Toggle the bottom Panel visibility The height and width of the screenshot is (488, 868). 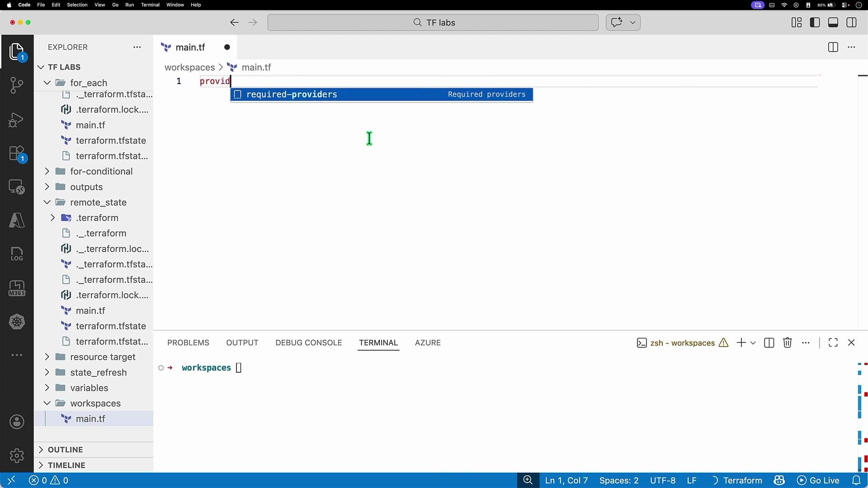[x=833, y=23]
